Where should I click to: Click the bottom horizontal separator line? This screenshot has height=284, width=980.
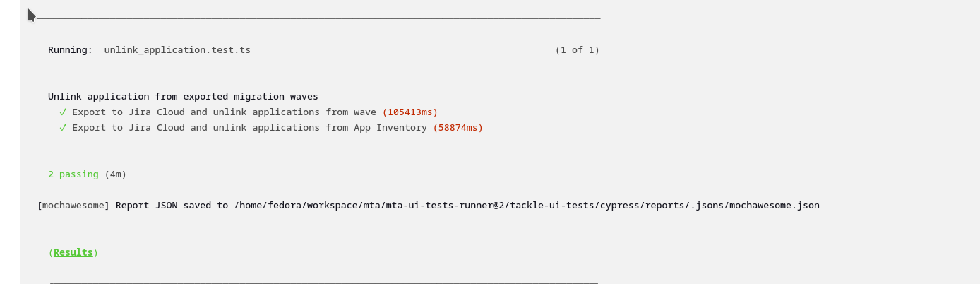click(323, 283)
